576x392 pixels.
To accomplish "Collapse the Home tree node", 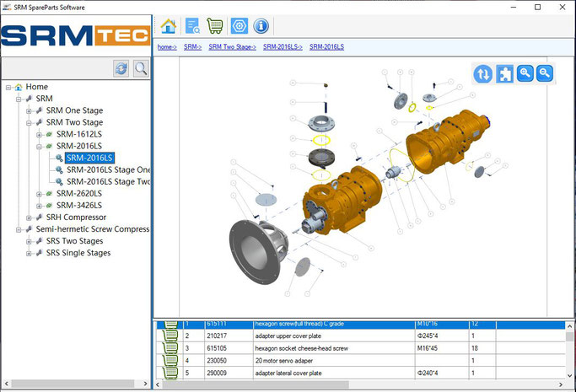I will [8, 88].
